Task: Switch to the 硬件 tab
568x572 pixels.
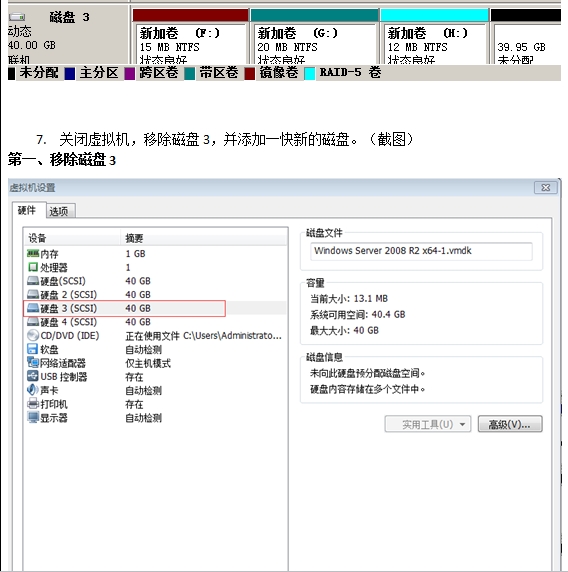Action: (28, 210)
